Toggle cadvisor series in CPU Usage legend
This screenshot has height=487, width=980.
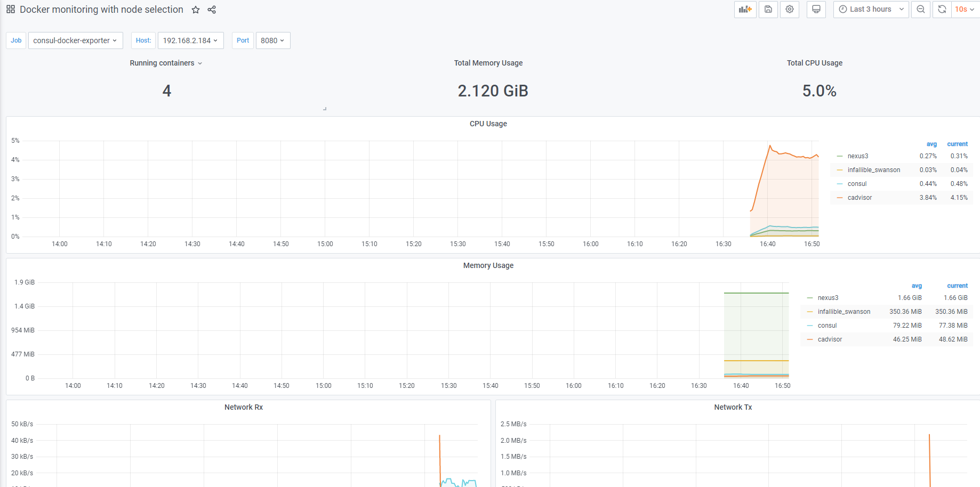click(860, 198)
